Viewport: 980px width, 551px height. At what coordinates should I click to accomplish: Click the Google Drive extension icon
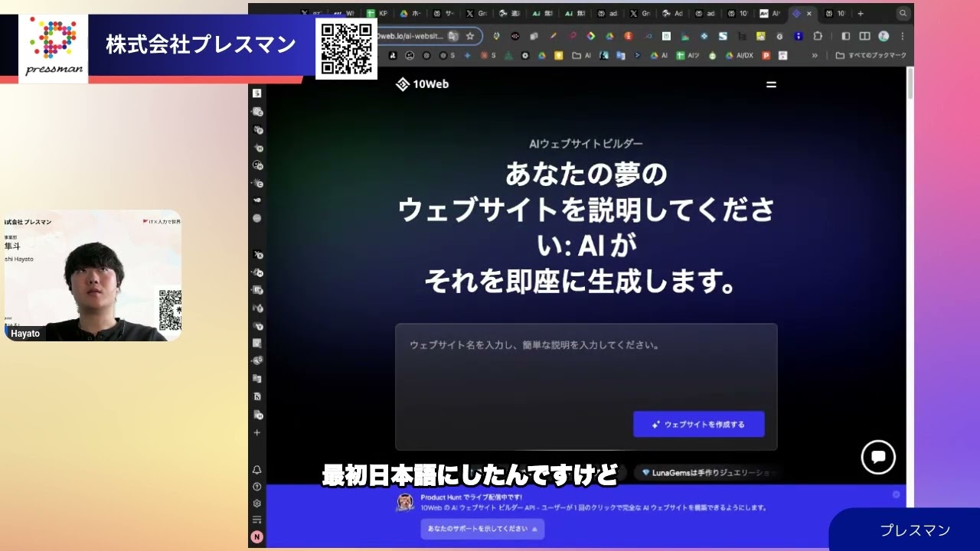click(x=609, y=36)
